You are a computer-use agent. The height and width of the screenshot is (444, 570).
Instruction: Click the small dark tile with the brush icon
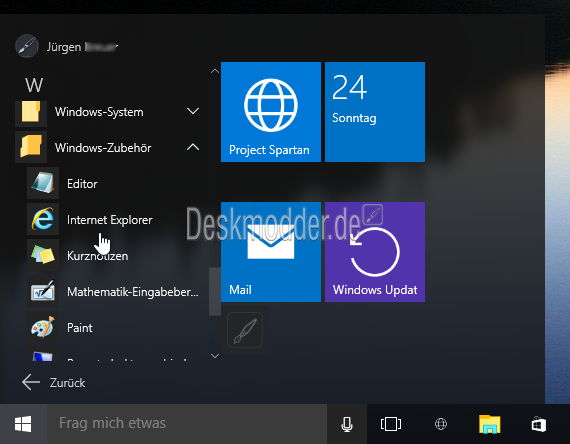tap(245, 330)
